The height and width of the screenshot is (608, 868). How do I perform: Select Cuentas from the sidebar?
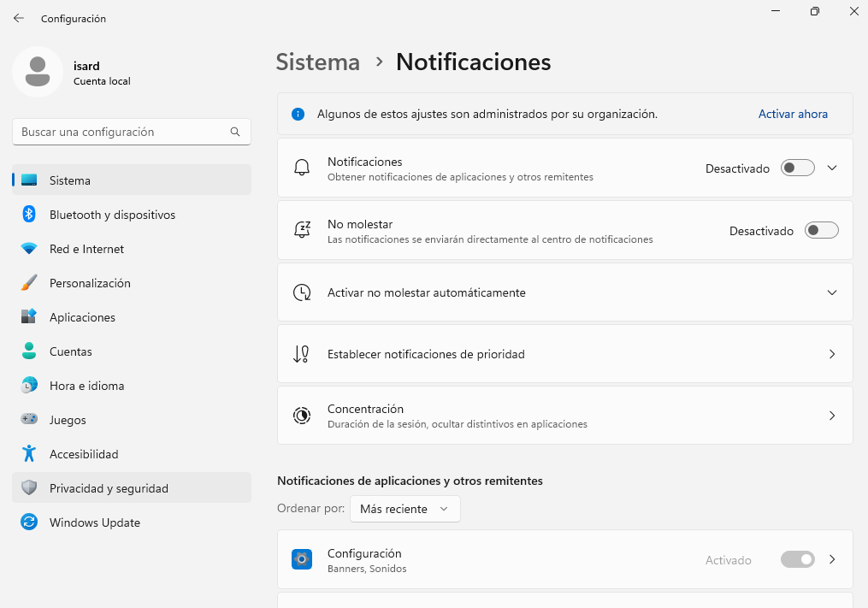click(70, 351)
